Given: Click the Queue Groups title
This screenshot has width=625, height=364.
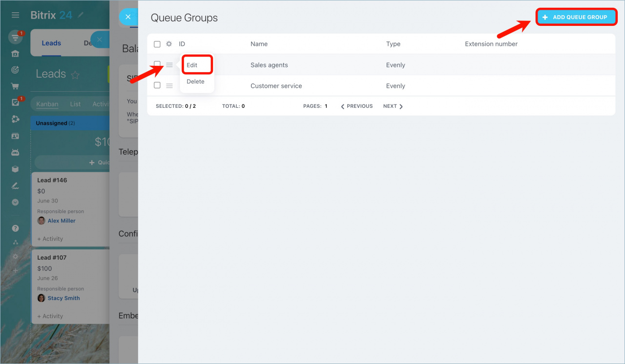Looking at the screenshot, I should pos(184,18).
